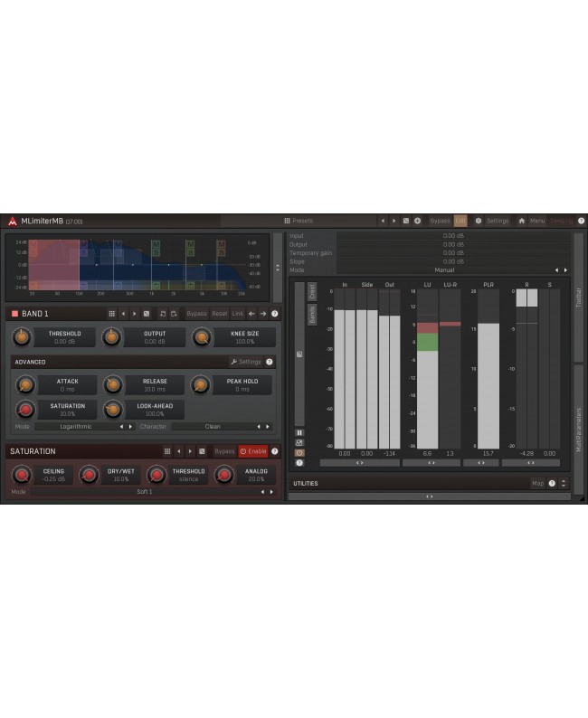Open the vertical MultiParameters tab
Screen dimensions: 588x718
(x=579, y=430)
